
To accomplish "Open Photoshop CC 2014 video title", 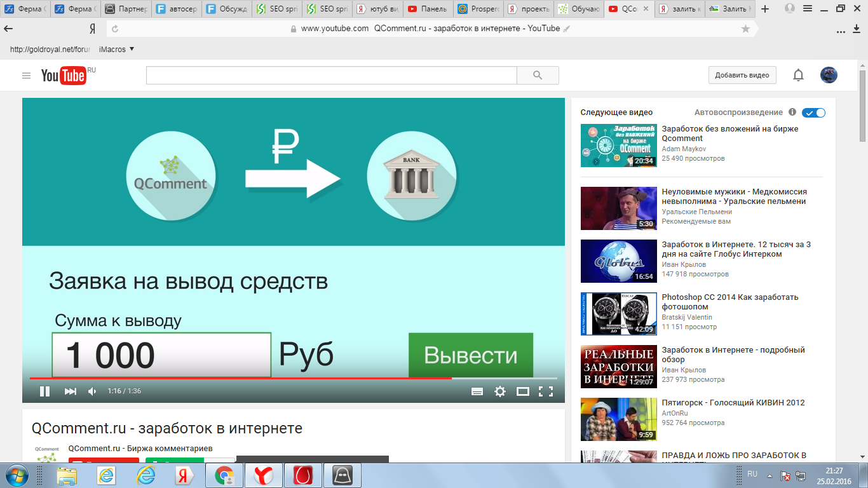I will tap(730, 302).
